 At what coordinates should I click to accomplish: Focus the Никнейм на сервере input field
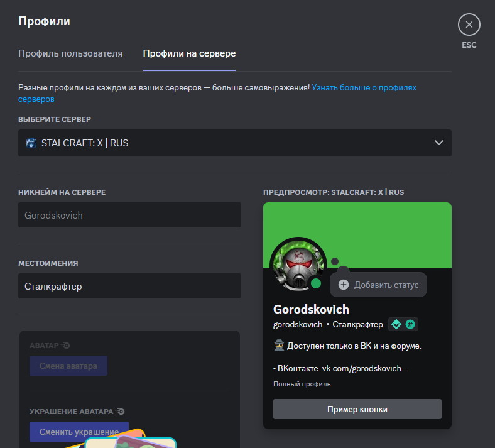129,215
